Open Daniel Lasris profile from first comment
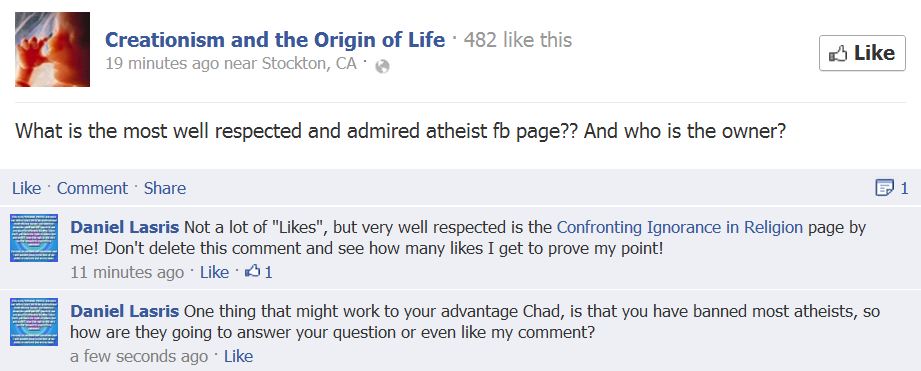The width and height of the screenshot is (921, 371). pos(125,227)
